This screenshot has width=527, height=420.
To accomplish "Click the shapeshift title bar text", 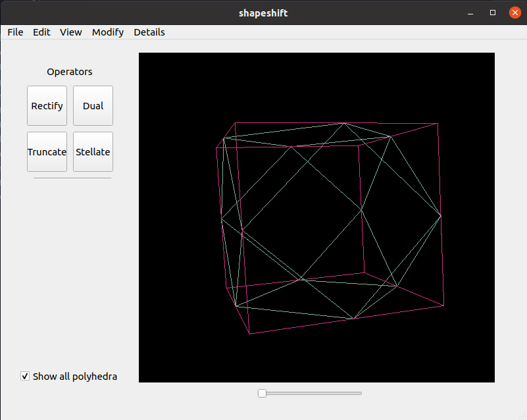I will point(263,13).
